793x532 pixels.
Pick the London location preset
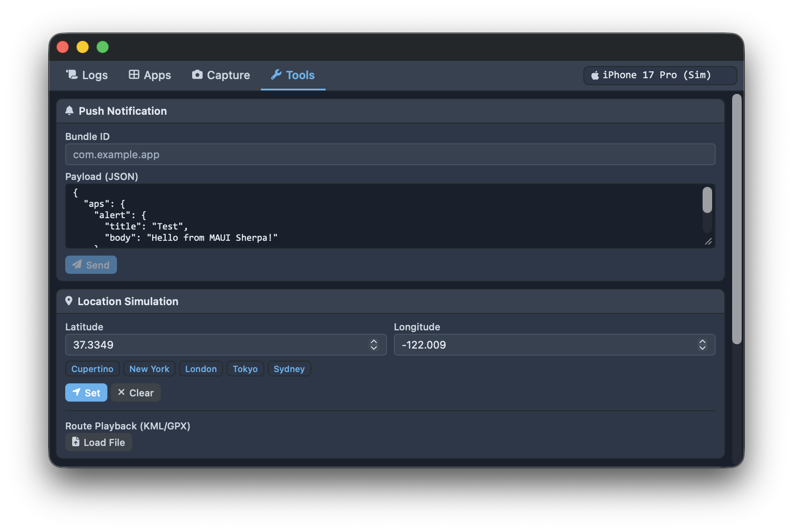coord(201,369)
